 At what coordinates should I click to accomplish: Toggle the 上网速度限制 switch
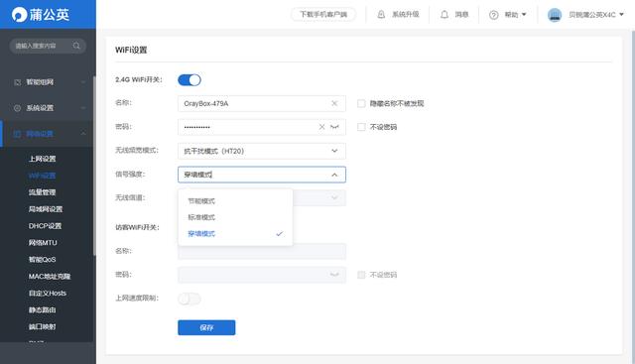coord(190,299)
